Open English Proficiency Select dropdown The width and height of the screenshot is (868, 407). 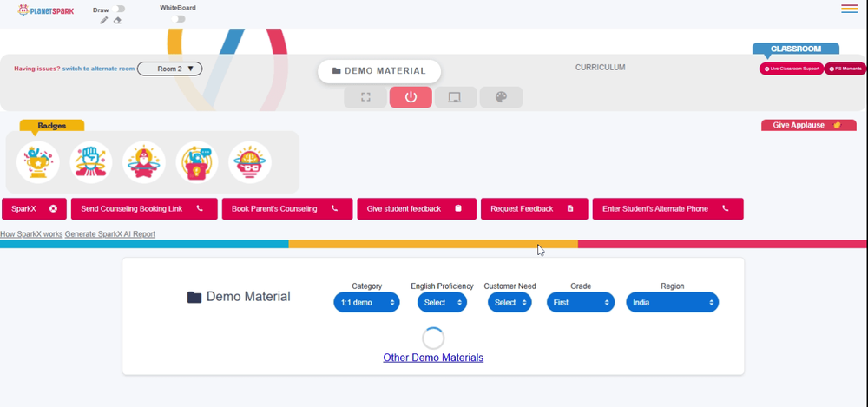coord(443,302)
